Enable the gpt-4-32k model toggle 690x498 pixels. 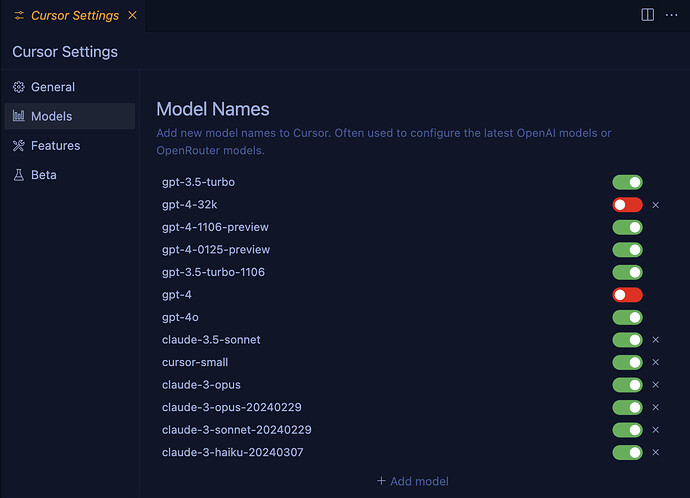click(628, 205)
